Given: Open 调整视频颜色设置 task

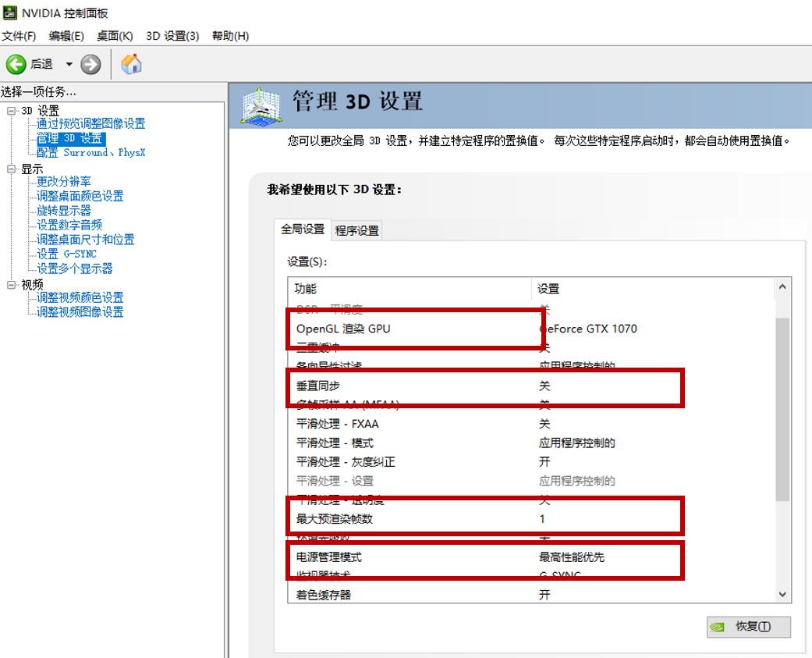Looking at the screenshot, I should [x=80, y=297].
